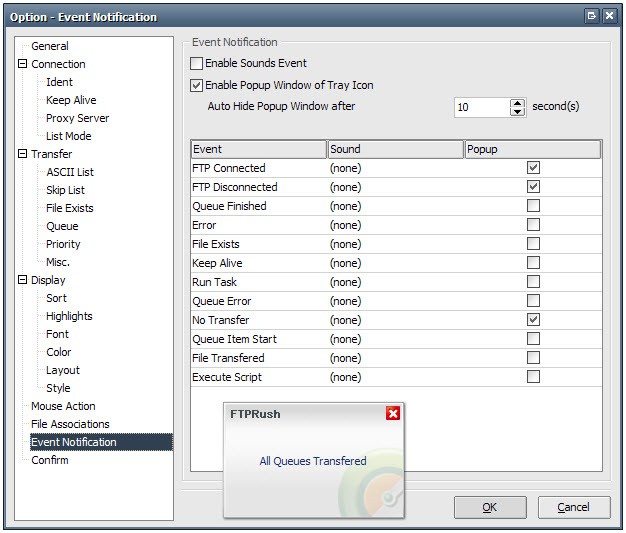The image size is (626, 533).
Task: Collapse the Transfer tree node
Action: [x=23, y=153]
